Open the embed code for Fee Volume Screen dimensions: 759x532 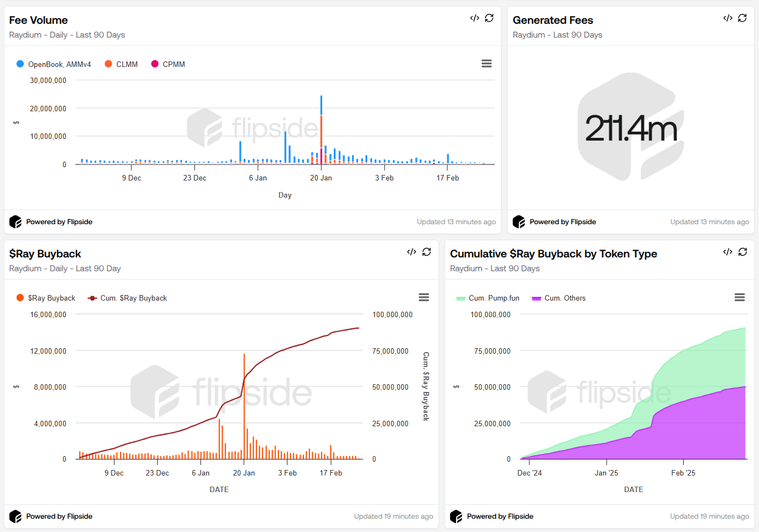click(x=474, y=18)
